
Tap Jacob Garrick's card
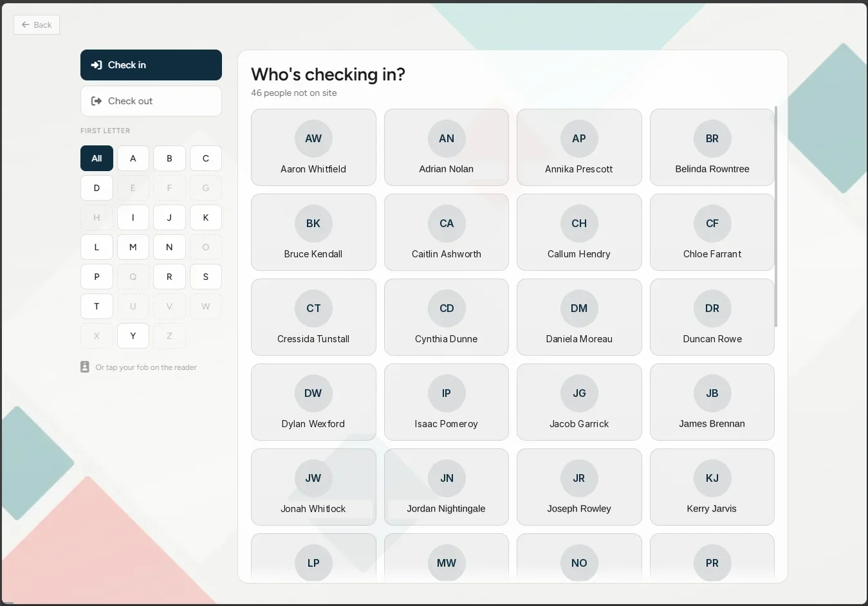(x=579, y=402)
